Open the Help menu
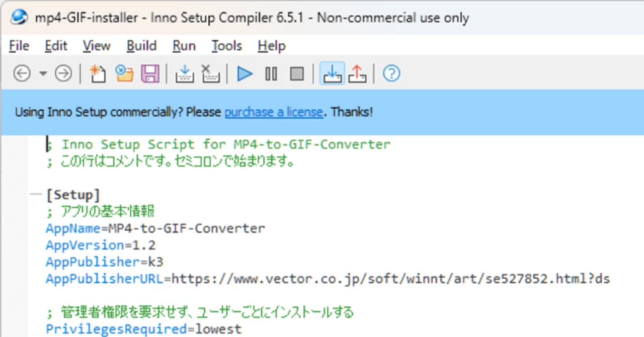Viewport: 644px width, 337px height. [272, 46]
